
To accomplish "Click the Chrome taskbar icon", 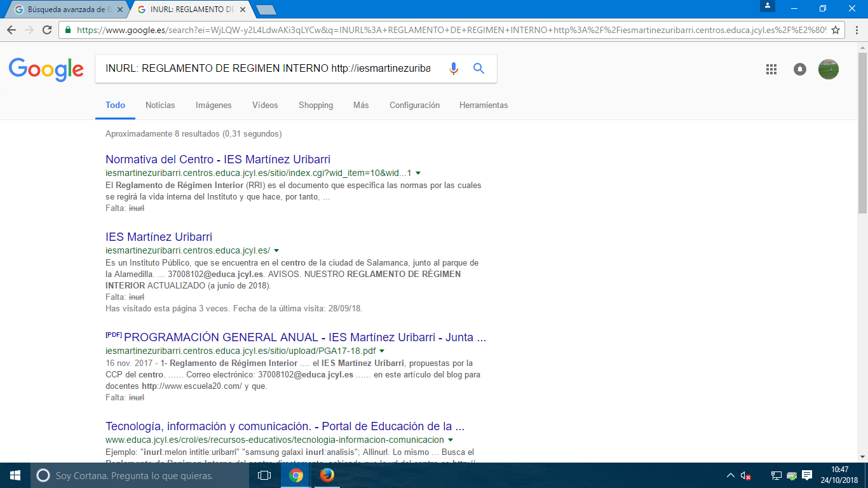I will (296, 475).
